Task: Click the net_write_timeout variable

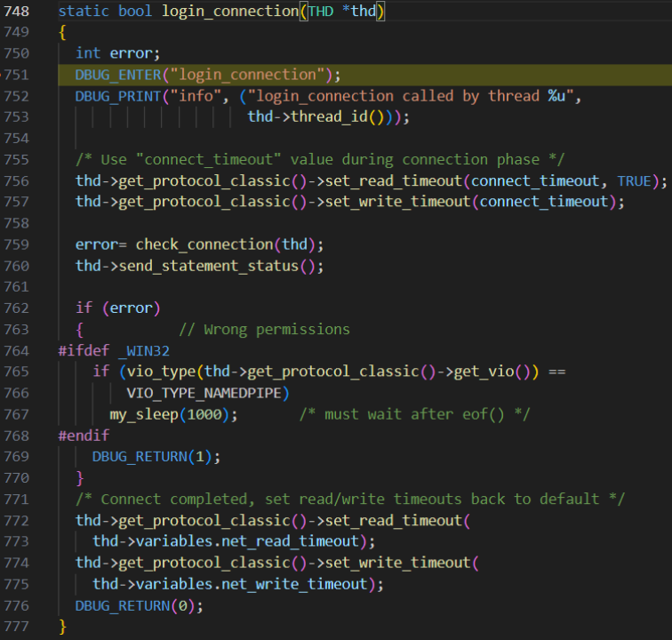Action: [x=294, y=584]
